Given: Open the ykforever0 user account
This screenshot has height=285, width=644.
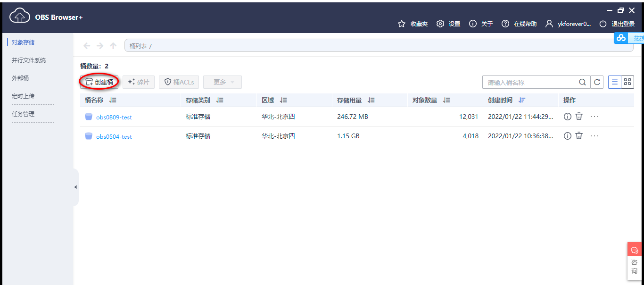Looking at the screenshot, I should [x=568, y=24].
